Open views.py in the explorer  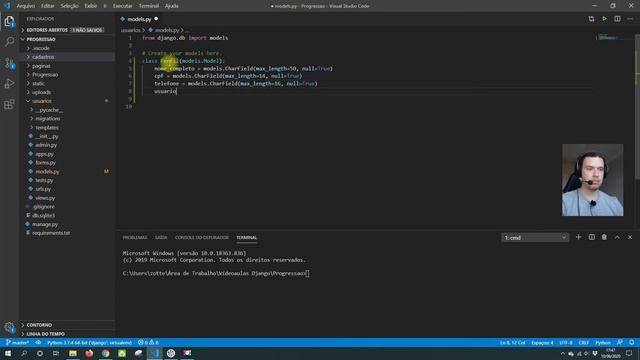coord(45,198)
